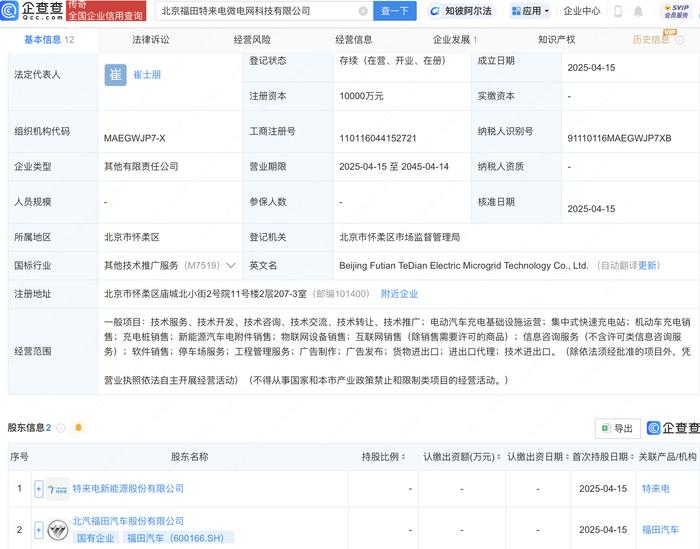The width and height of the screenshot is (700, 549).
Task: Select 营业期限 2025-04-15 至 2045-04-14
Action: [x=394, y=166]
